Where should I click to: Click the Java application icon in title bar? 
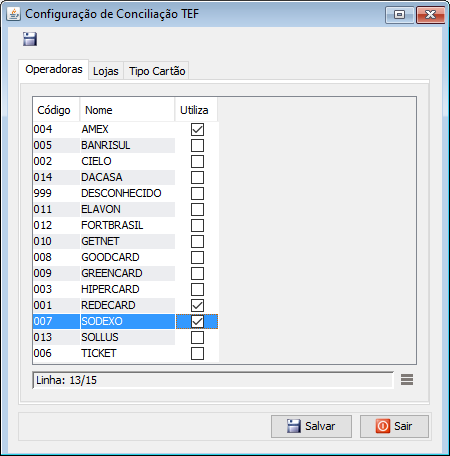[x=13, y=14]
